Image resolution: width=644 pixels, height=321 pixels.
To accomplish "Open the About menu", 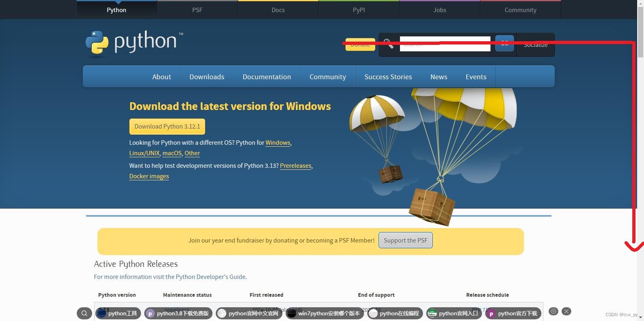I will pyautogui.click(x=162, y=77).
